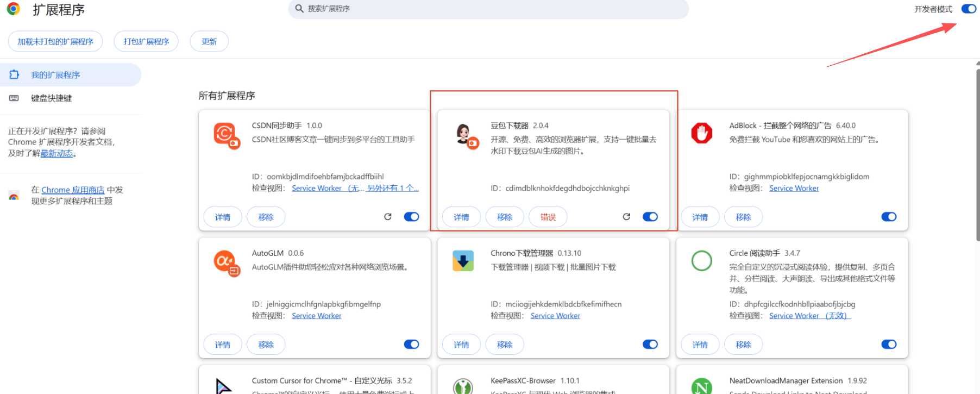Click the puzzle icon beside 我的扩展程序

(14, 75)
